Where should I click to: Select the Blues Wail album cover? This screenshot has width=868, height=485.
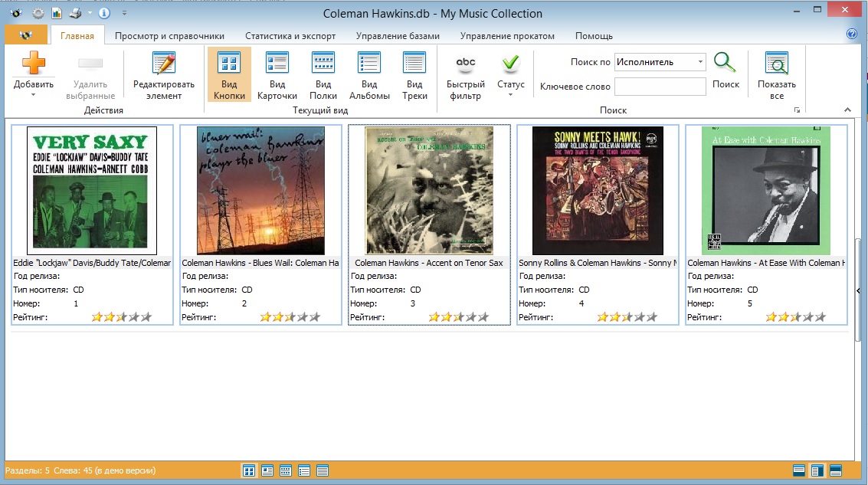pyautogui.click(x=260, y=191)
